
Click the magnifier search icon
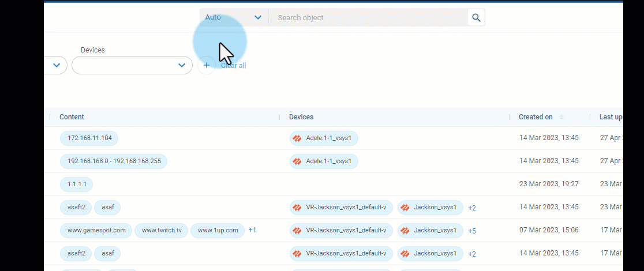(x=476, y=18)
